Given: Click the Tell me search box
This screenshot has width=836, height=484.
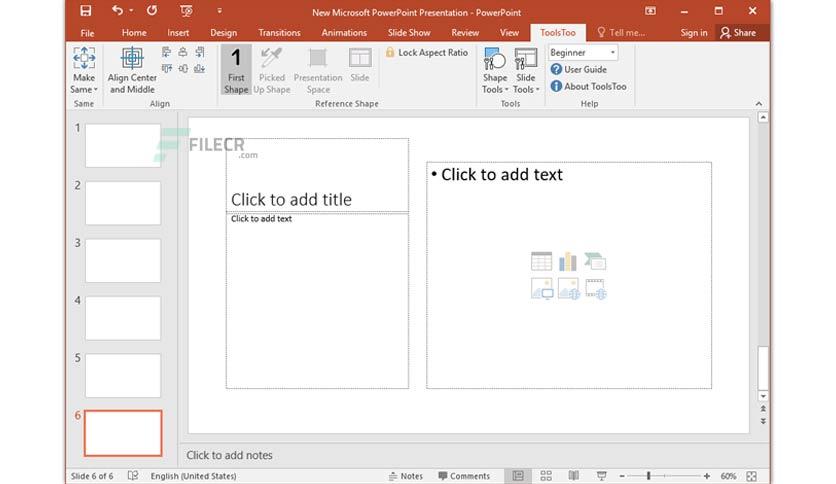Looking at the screenshot, I should (621, 33).
